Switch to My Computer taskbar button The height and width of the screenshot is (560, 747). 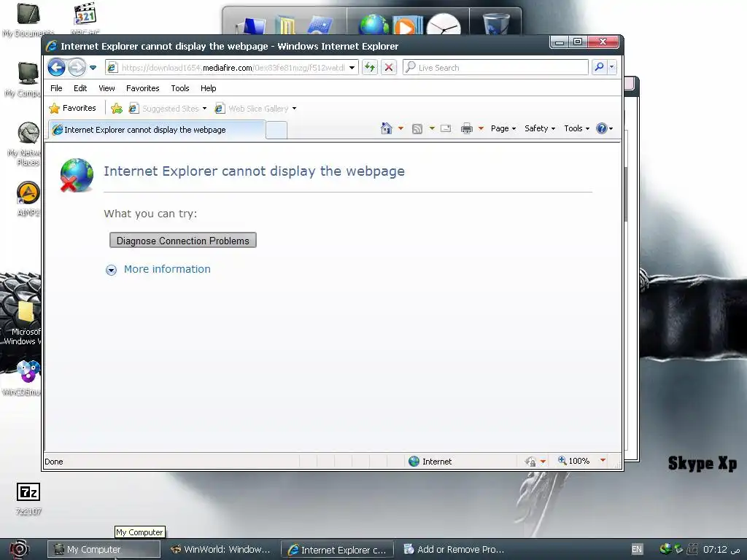click(104, 550)
